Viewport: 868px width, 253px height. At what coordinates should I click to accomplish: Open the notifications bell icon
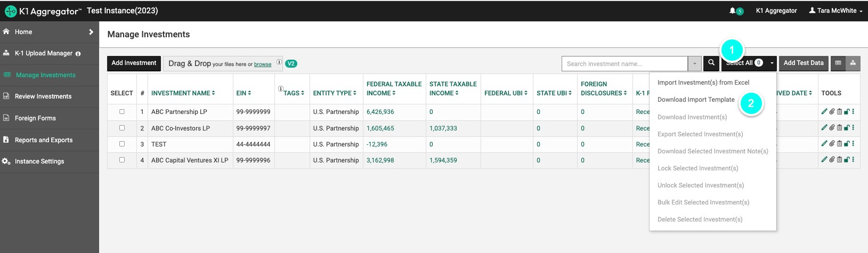pos(733,11)
